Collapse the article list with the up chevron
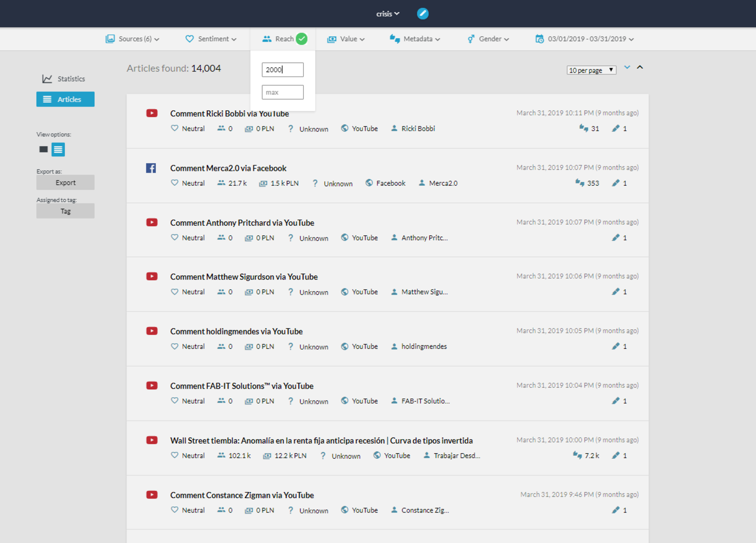The height and width of the screenshot is (543, 756). point(640,67)
